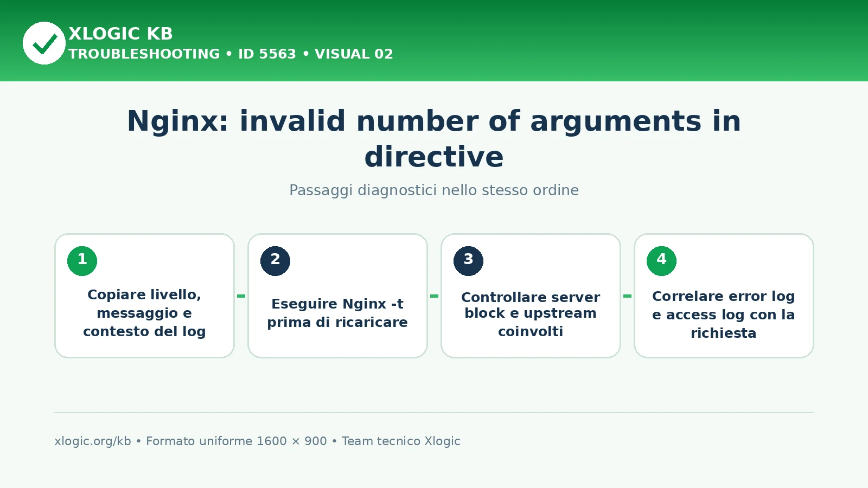Click the green step 1 number badge

(x=82, y=261)
